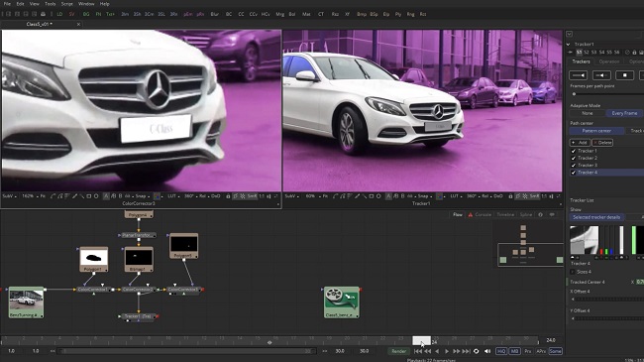Open the right viewer 60% zoom dropdown
The height and width of the screenshot is (362, 644).
312,196
